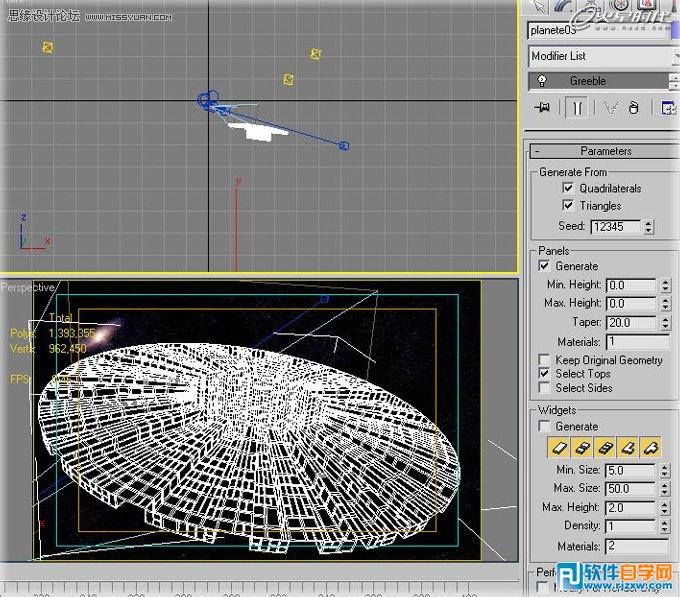This screenshot has height=597, width=680.
Task: Open the Motion wheel command panel tab
Action: point(618,5)
